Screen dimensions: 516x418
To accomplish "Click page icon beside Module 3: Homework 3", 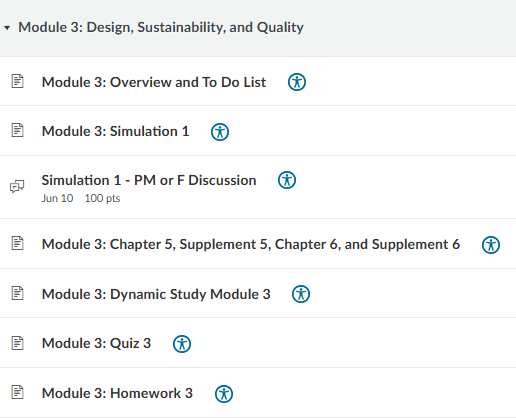I will tap(17, 392).
